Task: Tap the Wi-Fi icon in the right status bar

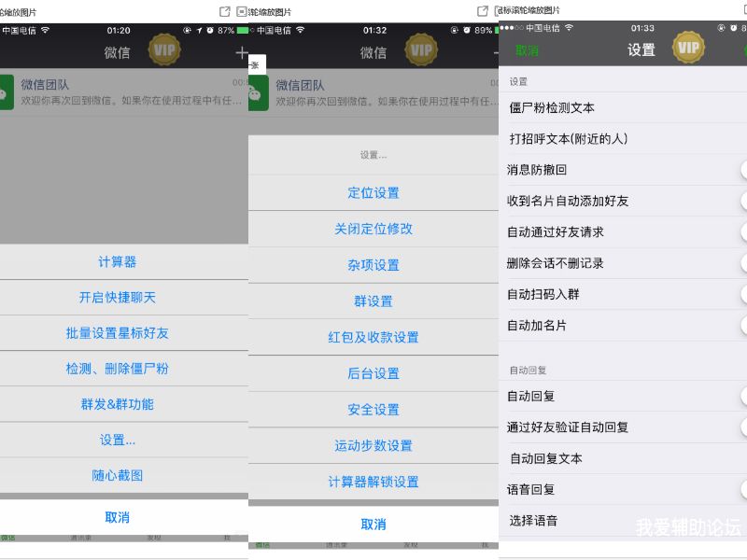Action: [569, 28]
